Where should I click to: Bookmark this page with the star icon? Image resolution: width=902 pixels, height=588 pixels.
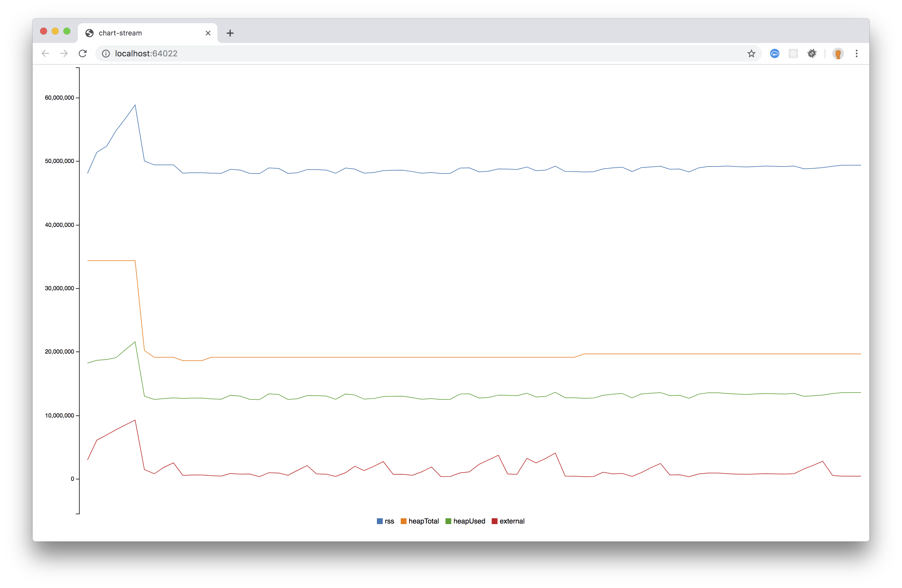coord(751,53)
